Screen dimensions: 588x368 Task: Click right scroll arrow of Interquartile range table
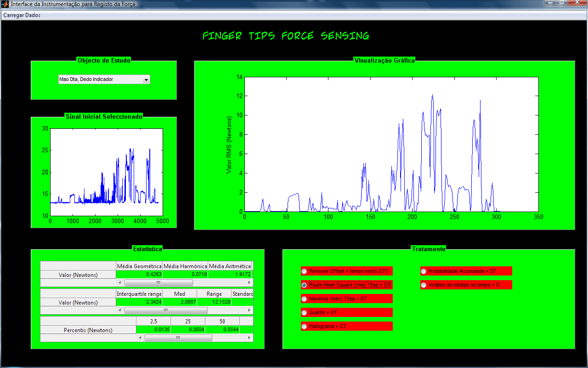249,310
